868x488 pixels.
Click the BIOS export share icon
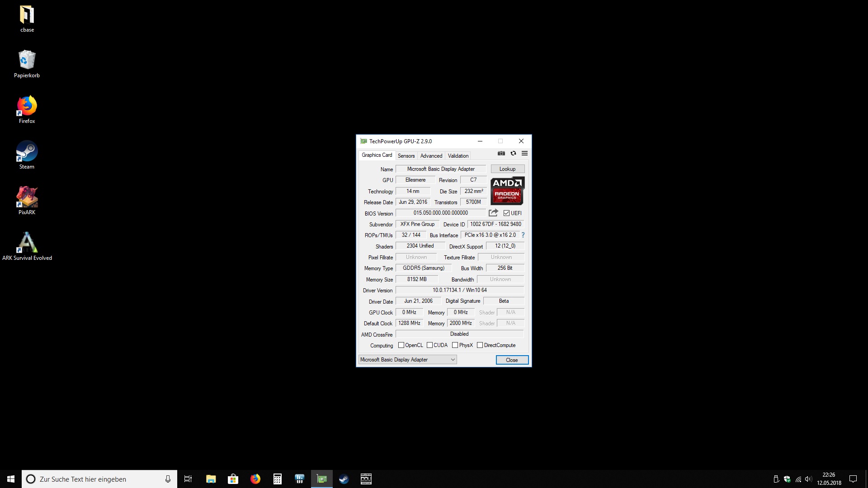point(493,213)
